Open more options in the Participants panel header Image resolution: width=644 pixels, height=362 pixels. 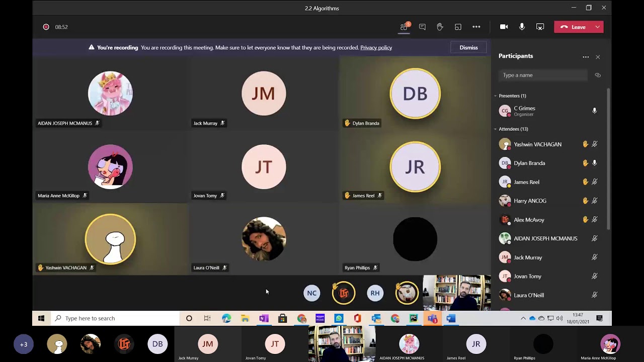pos(586,57)
